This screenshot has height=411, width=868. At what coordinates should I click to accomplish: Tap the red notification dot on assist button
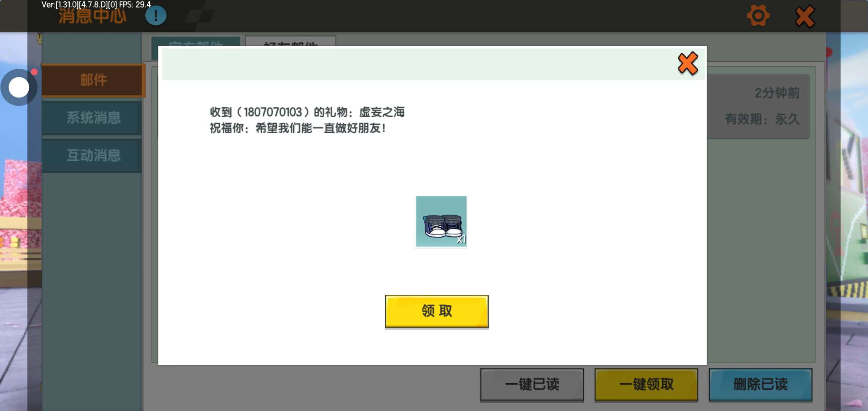(x=34, y=72)
